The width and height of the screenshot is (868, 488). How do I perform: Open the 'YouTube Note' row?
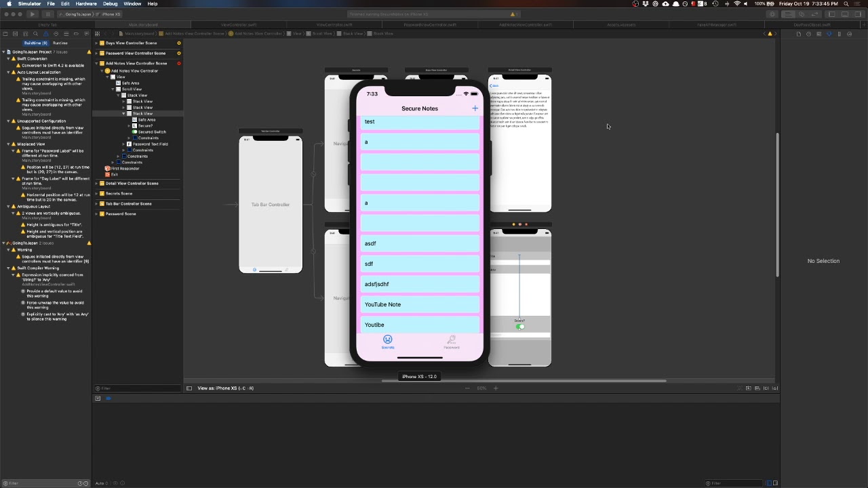click(x=420, y=304)
